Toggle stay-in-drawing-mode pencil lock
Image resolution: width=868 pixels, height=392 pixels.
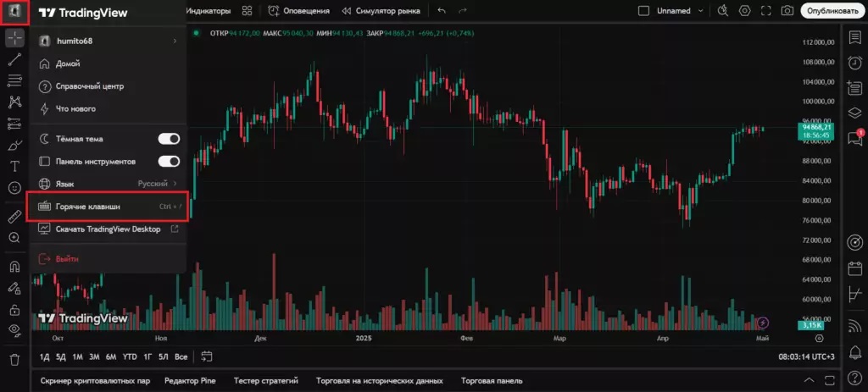[15, 288]
